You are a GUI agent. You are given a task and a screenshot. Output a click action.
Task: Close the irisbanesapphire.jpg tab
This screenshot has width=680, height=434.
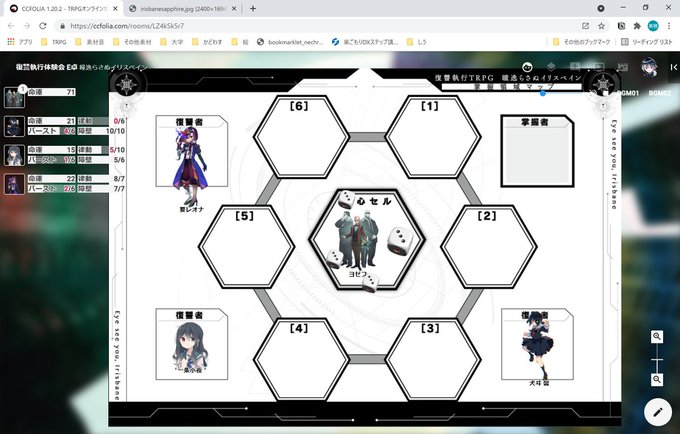(234, 9)
